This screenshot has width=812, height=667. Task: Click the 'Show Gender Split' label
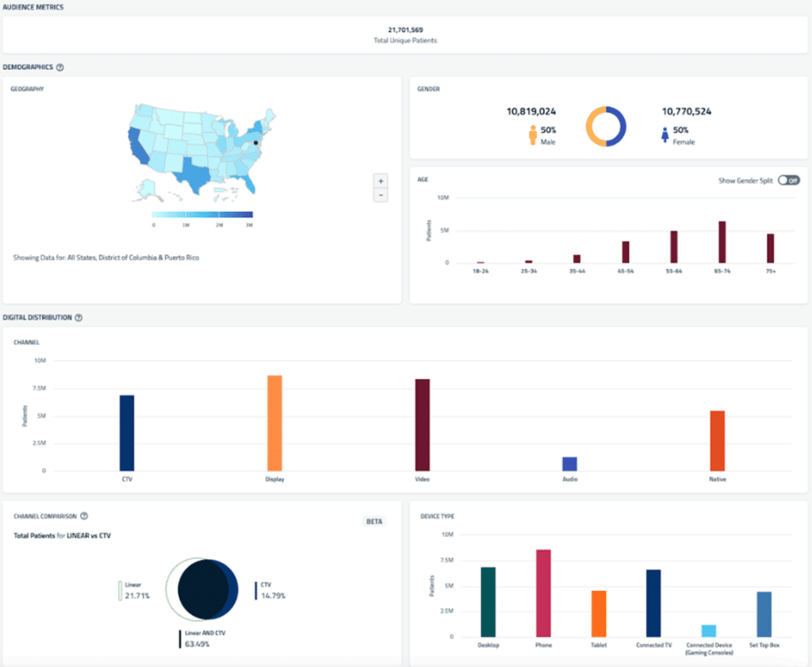click(745, 181)
